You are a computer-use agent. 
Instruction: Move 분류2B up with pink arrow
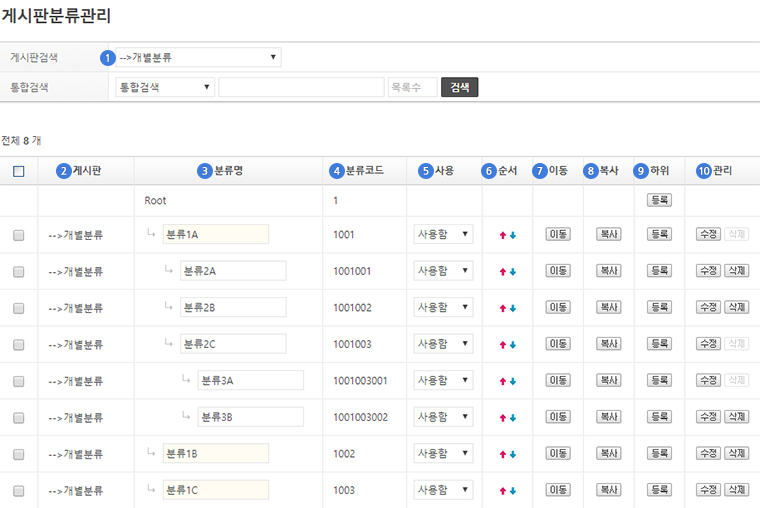coord(503,308)
